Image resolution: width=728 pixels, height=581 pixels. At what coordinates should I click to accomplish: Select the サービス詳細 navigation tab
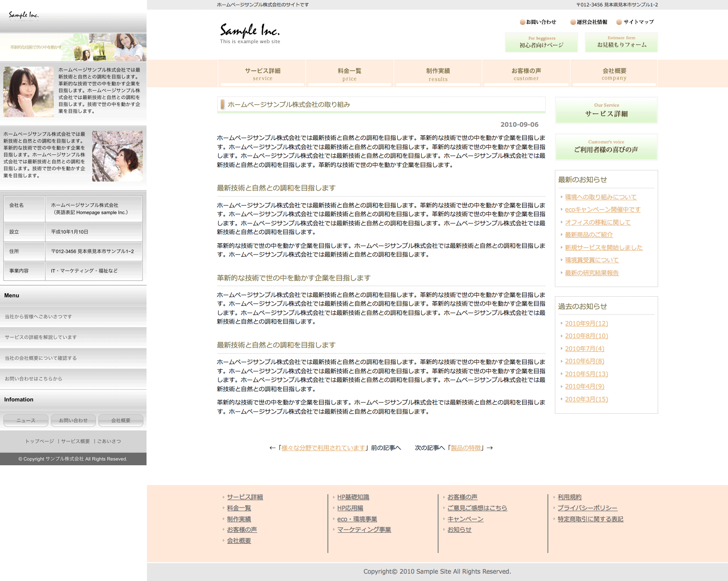pos(262,73)
